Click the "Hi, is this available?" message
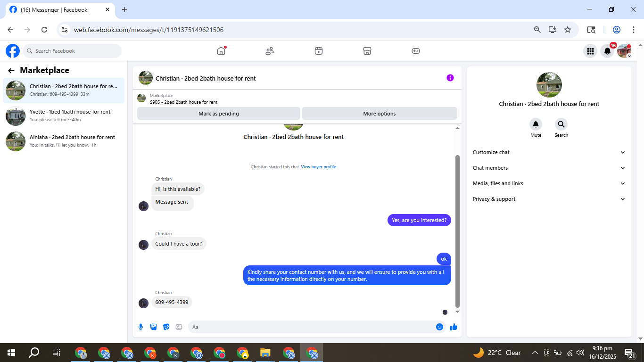The height and width of the screenshot is (362, 644). tap(178, 189)
